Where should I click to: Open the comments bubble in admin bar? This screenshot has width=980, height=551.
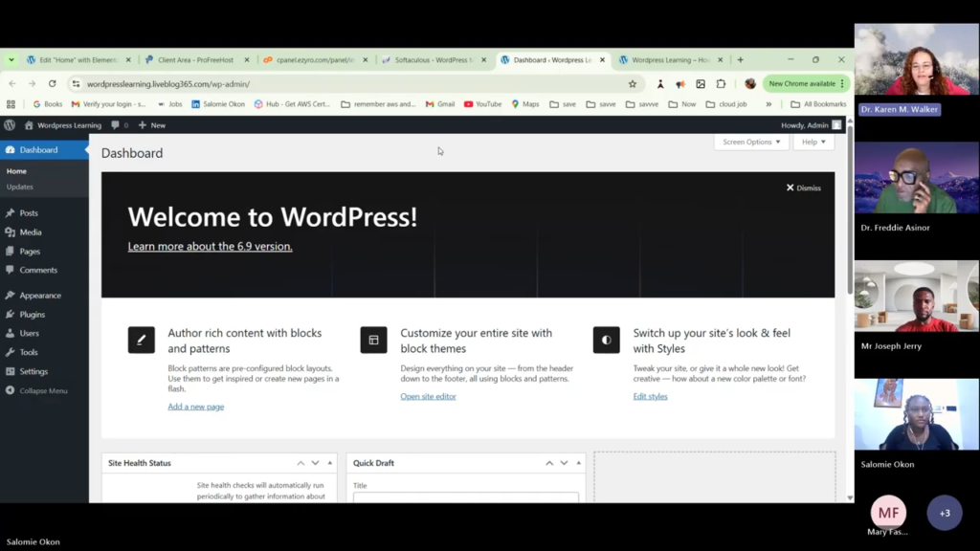119,125
